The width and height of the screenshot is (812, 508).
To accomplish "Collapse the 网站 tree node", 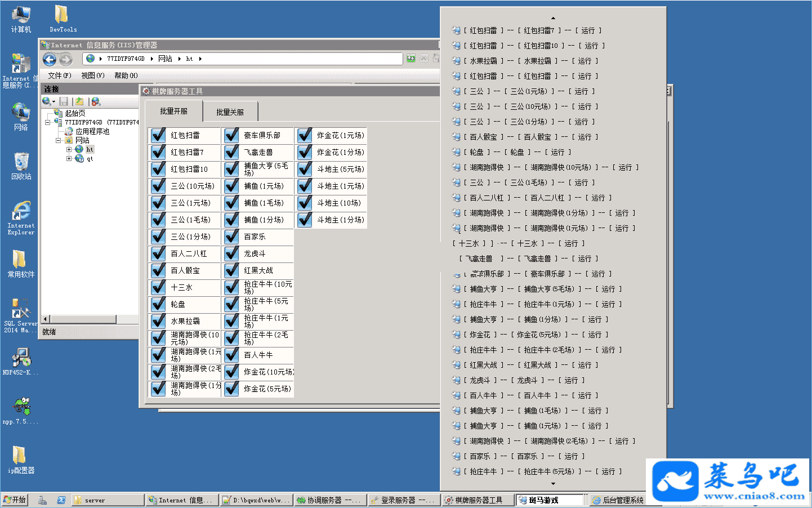I will [x=59, y=140].
